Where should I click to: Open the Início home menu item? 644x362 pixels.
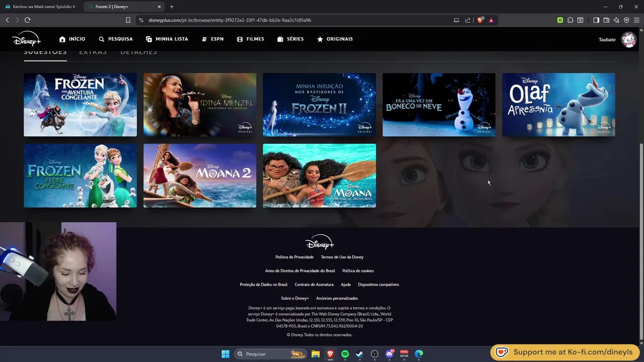(x=72, y=39)
